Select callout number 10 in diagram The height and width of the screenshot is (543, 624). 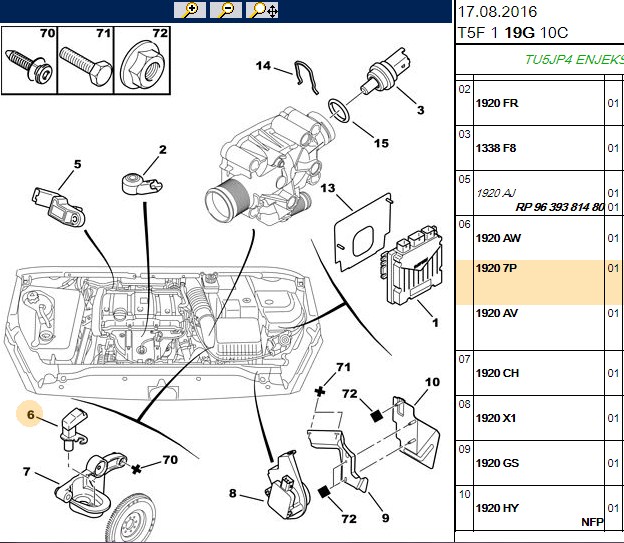click(432, 382)
